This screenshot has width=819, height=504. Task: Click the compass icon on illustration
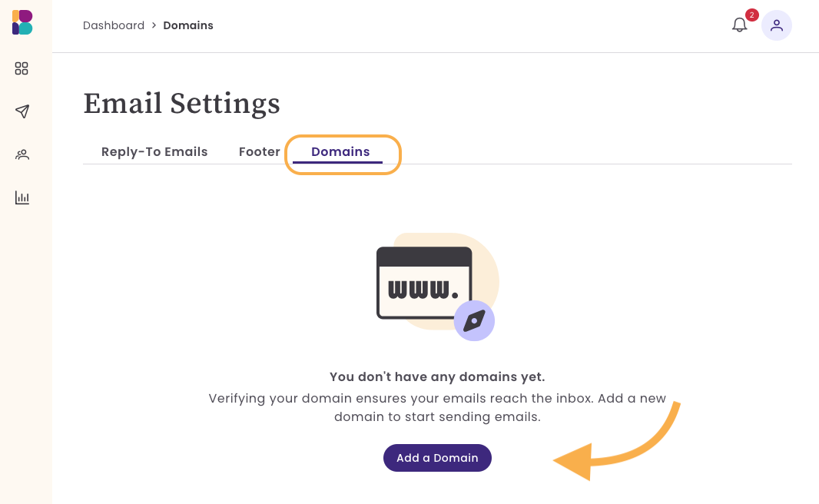point(474,320)
